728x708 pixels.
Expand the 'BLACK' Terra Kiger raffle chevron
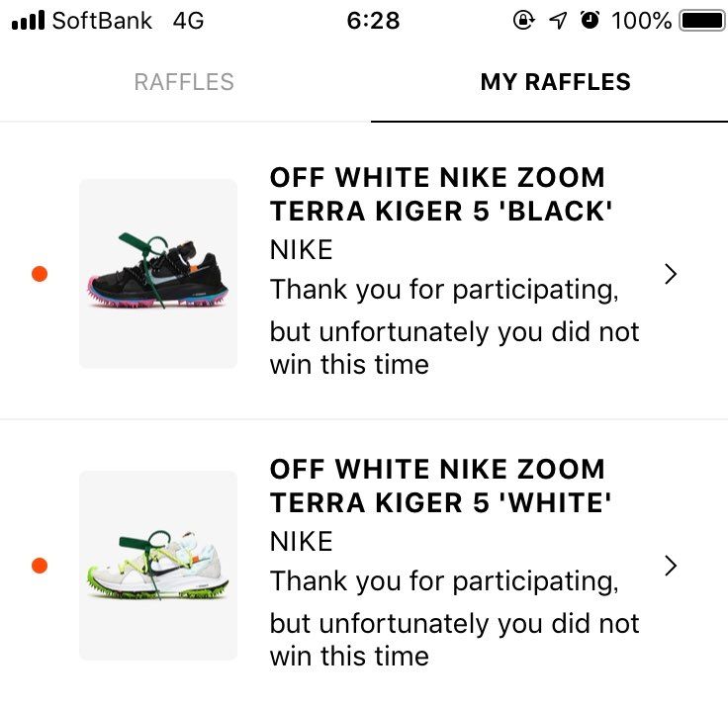click(x=671, y=274)
